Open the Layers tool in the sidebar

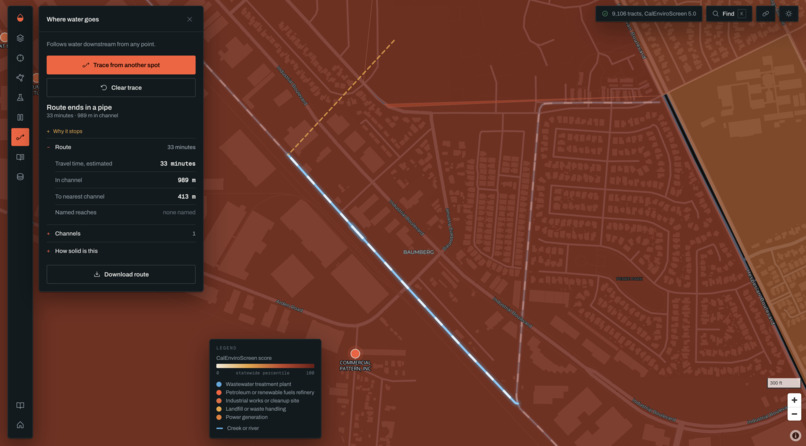(20, 38)
